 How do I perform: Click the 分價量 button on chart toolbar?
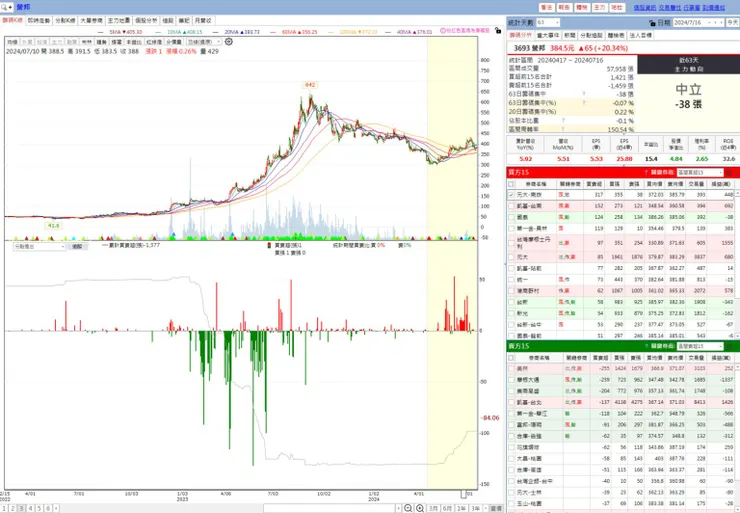[x=173, y=42]
